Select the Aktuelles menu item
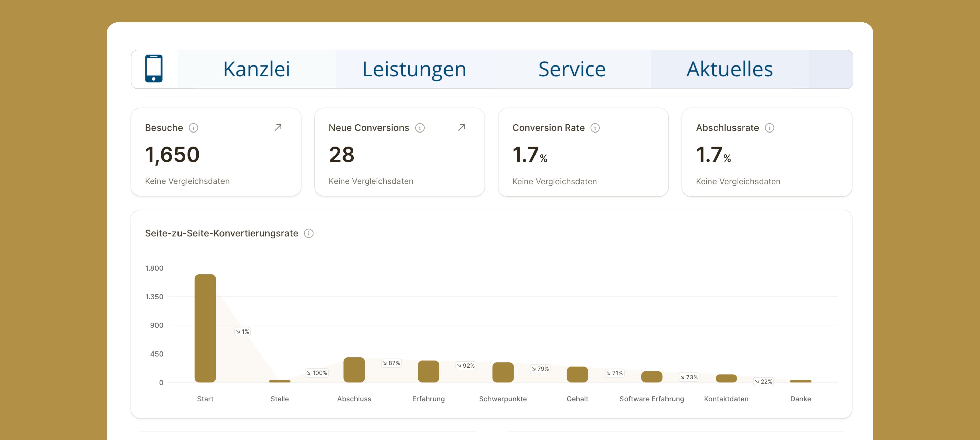 coord(729,69)
